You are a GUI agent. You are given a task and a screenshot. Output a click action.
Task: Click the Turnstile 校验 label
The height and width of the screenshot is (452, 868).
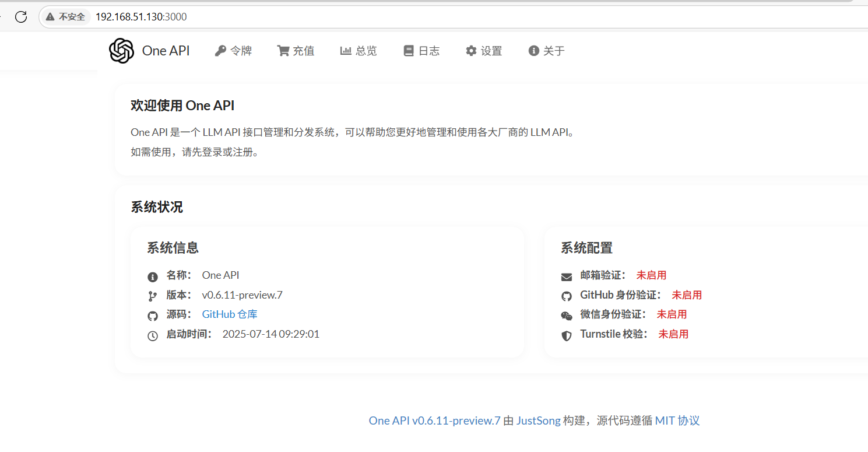[x=614, y=334]
